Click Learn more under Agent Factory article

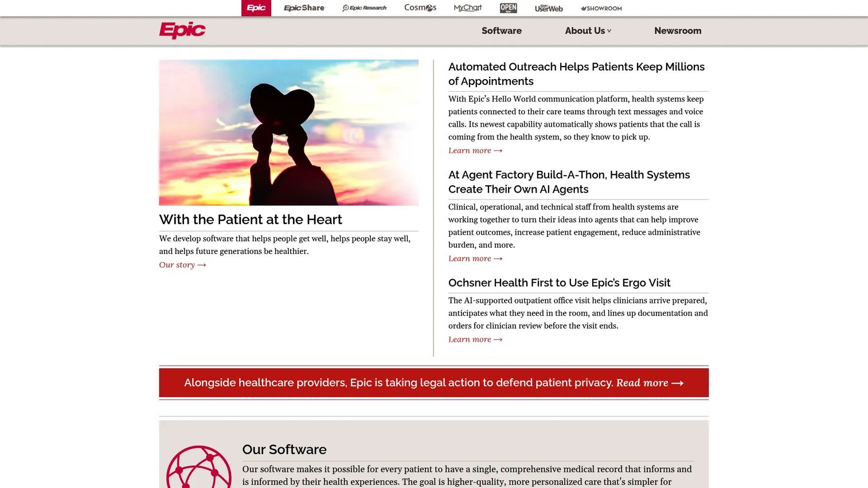coord(475,259)
